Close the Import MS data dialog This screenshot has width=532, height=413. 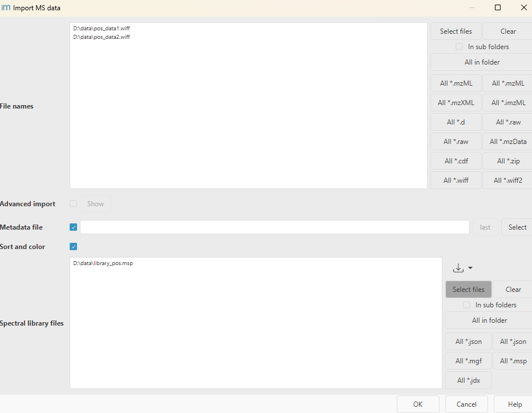(x=523, y=7)
